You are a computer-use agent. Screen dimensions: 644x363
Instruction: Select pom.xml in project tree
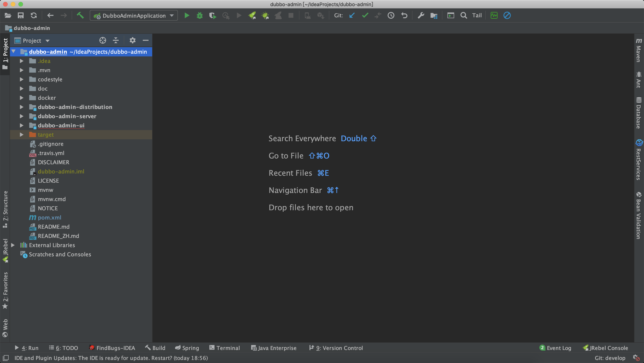tap(49, 218)
